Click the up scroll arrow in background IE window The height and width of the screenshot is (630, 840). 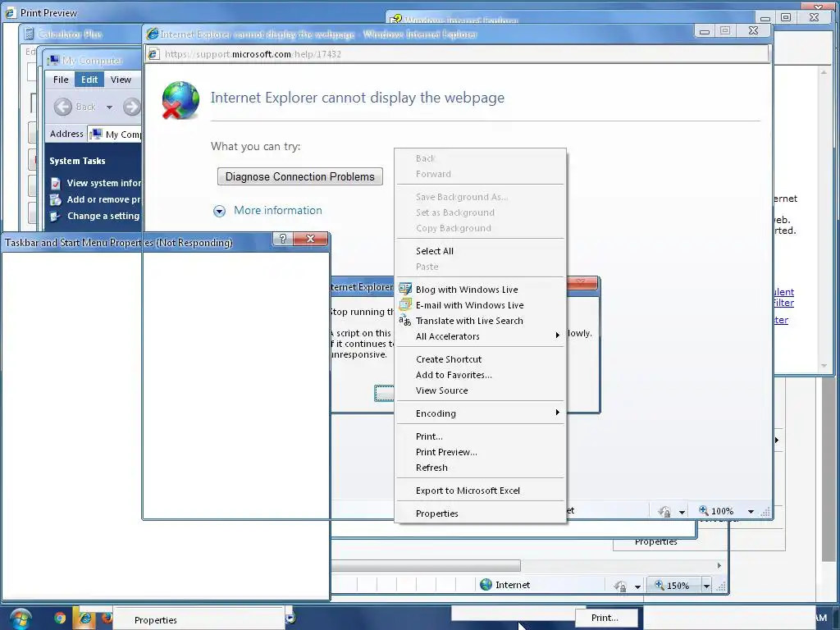(x=824, y=72)
